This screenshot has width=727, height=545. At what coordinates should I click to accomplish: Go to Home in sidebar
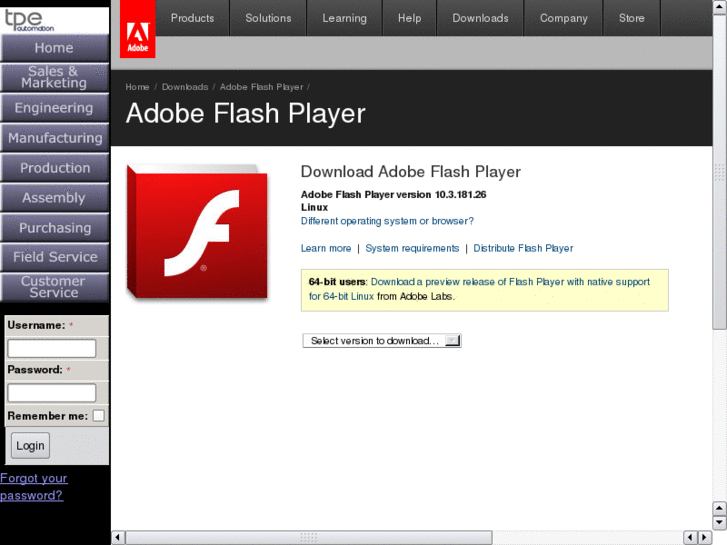click(x=55, y=48)
